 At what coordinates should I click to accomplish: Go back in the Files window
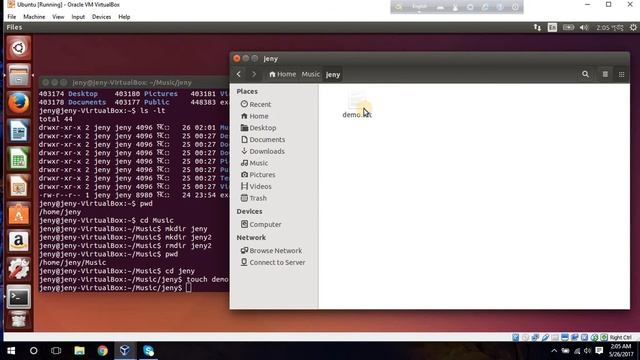[239, 74]
